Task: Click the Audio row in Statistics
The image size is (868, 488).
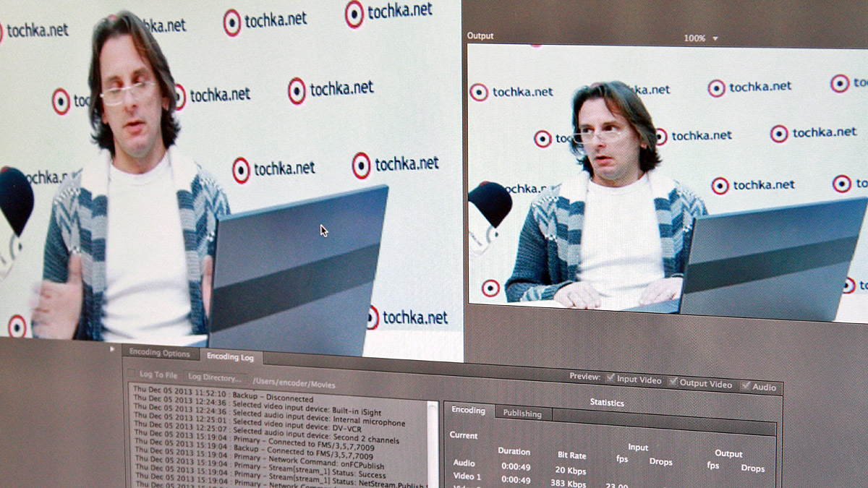Action: click(464, 463)
